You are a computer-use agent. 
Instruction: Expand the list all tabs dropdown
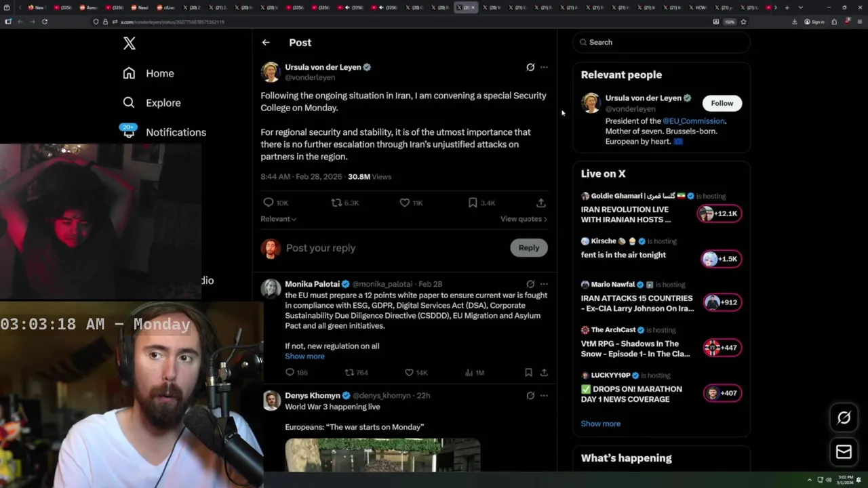tap(800, 7)
